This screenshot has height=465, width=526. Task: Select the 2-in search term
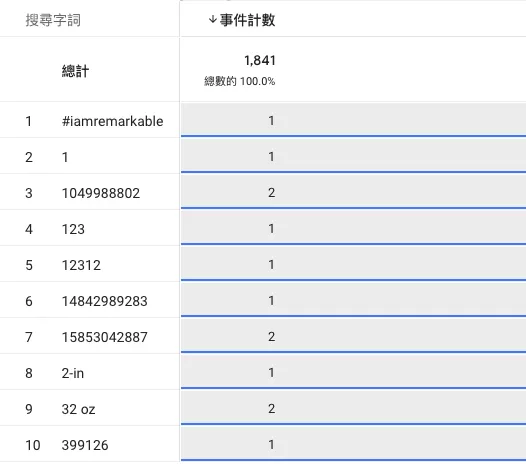pyautogui.click(x=73, y=373)
